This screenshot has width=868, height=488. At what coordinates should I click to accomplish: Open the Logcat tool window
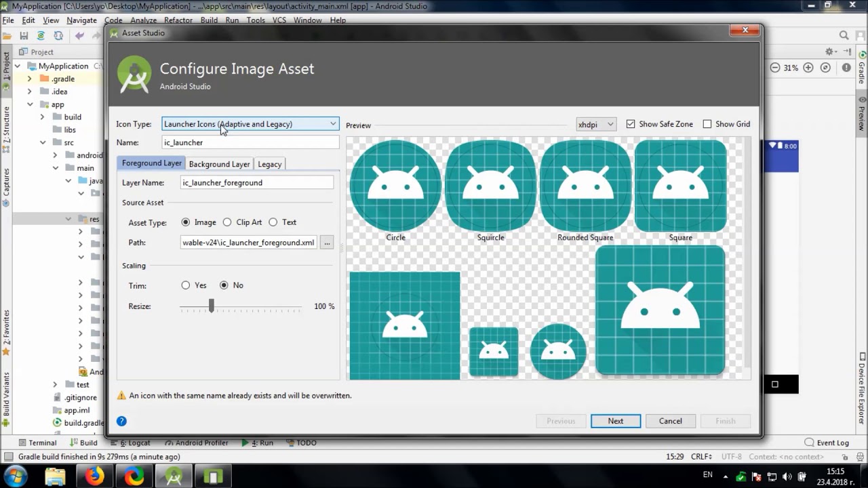coord(132,443)
